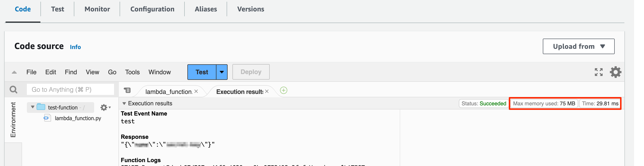Select the lambda_function.py file icon

tap(47, 118)
